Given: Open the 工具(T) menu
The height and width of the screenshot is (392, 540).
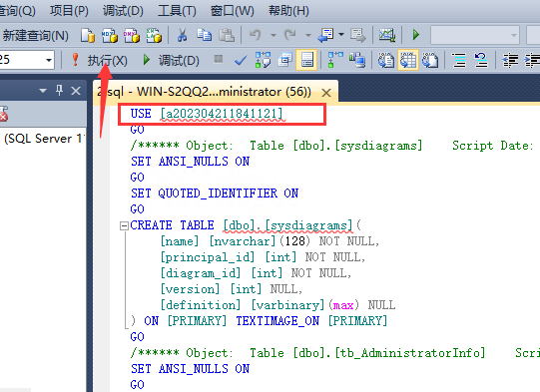Looking at the screenshot, I should [x=177, y=11].
